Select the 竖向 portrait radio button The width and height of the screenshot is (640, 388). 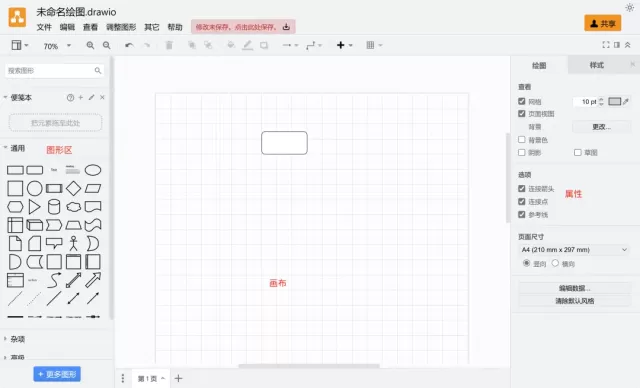[527, 263]
